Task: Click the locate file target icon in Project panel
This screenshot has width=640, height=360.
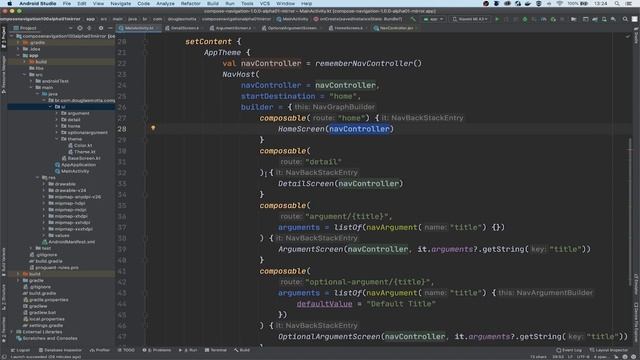Action: [x=80, y=28]
